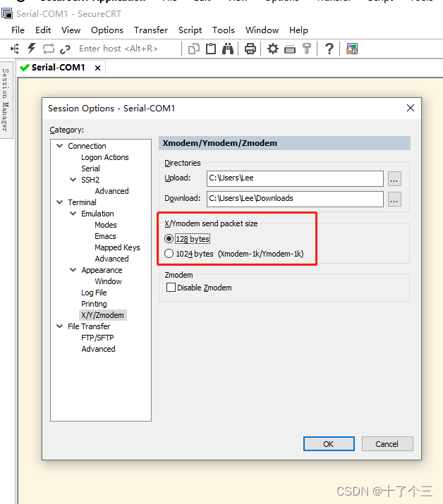Open the Script menu
Viewport: 443px width, 504px height.
pos(190,30)
